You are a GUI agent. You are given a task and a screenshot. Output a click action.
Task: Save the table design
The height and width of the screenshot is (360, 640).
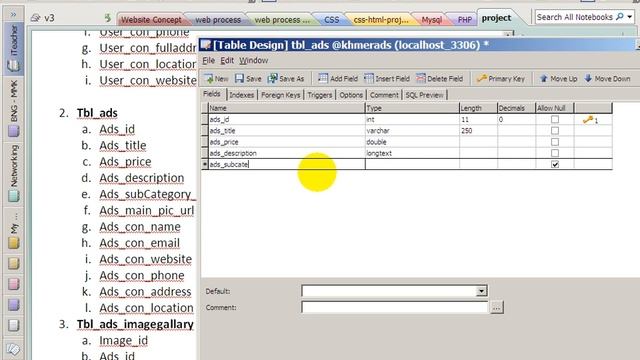[248, 78]
